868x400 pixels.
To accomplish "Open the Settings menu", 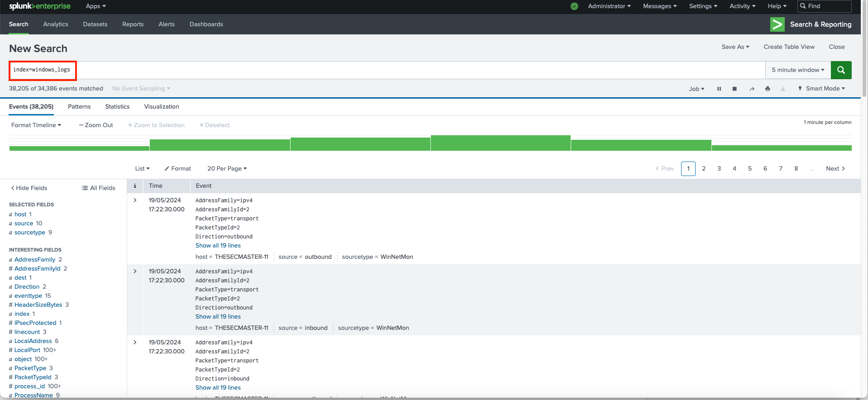I will [703, 6].
